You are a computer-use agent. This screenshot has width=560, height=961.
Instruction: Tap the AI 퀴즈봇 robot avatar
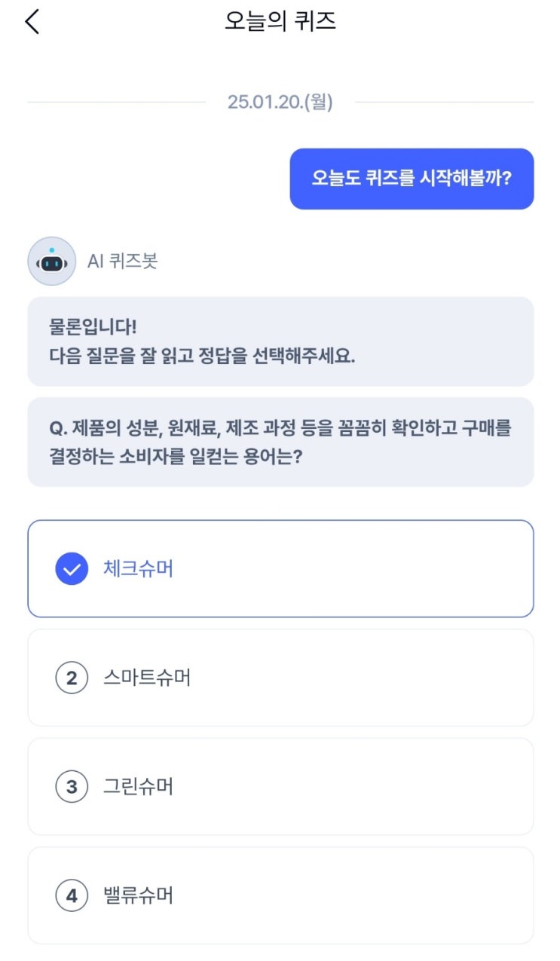pyautogui.click(x=52, y=261)
